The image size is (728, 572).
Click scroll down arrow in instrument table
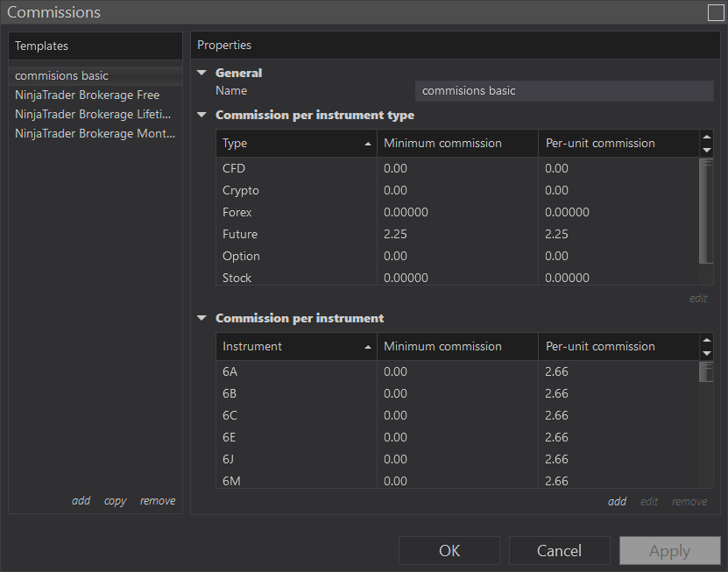pyautogui.click(x=706, y=353)
